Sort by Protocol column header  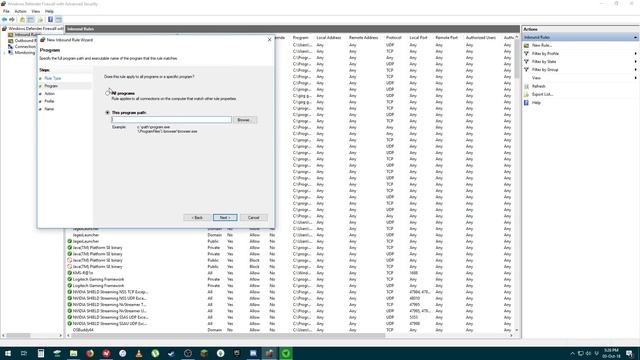tap(394, 38)
